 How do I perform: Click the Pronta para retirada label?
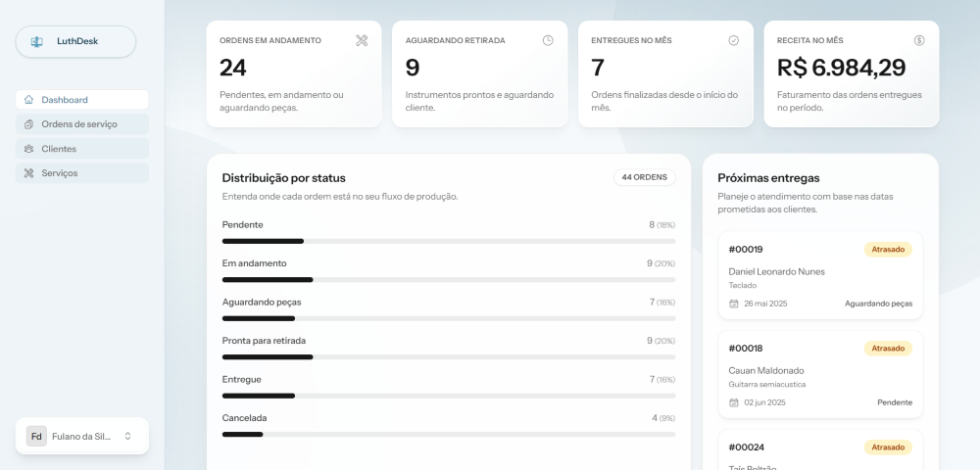tap(265, 341)
